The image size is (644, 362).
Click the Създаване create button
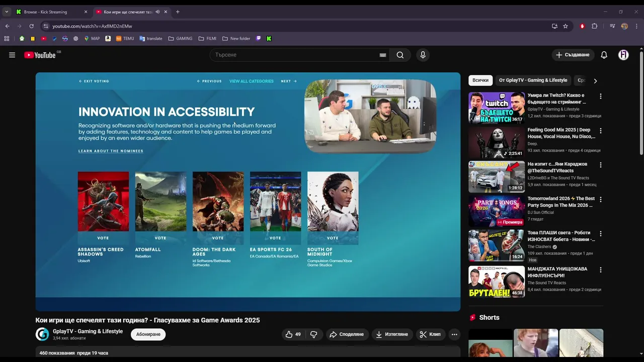pyautogui.click(x=573, y=55)
